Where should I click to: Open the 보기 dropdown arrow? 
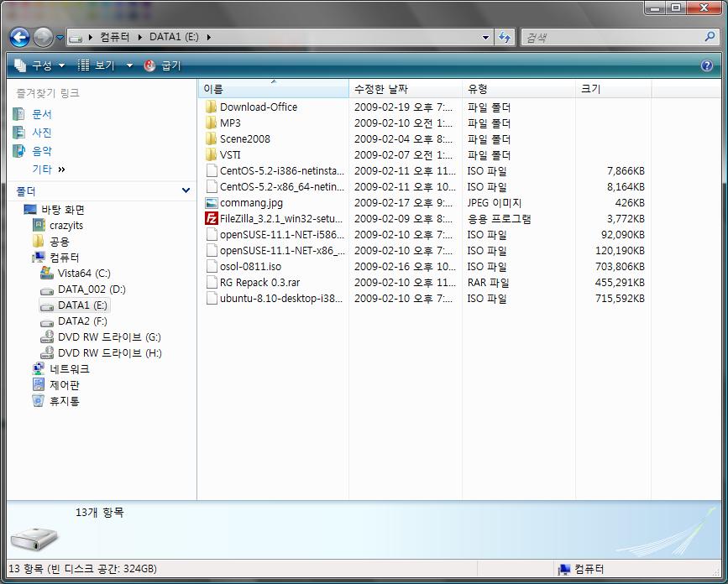129,66
